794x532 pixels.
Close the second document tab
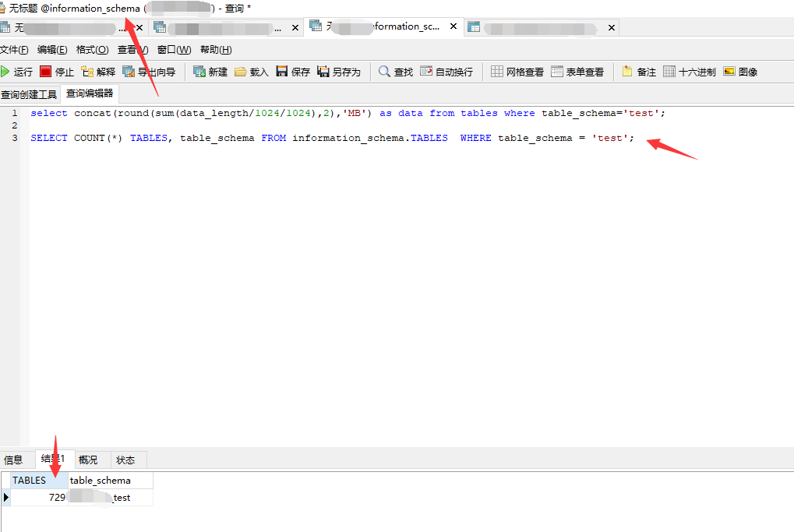295,28
